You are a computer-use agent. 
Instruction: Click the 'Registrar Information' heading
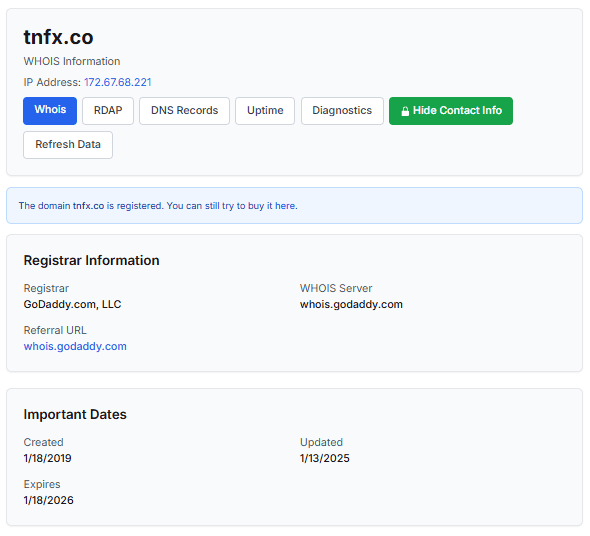[91, 260]
